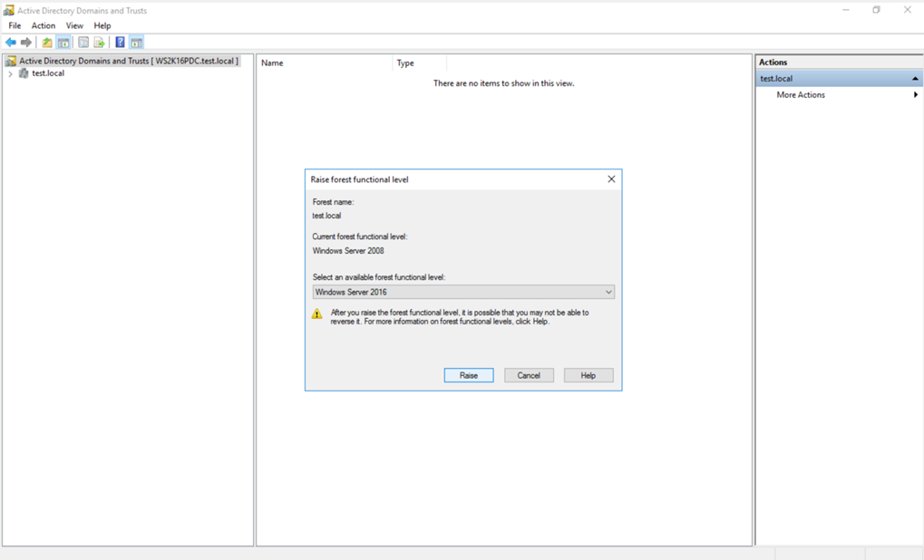Click the 'Forest name:' label
This screenshot has width=924, height=560.
tap(333, 202)
